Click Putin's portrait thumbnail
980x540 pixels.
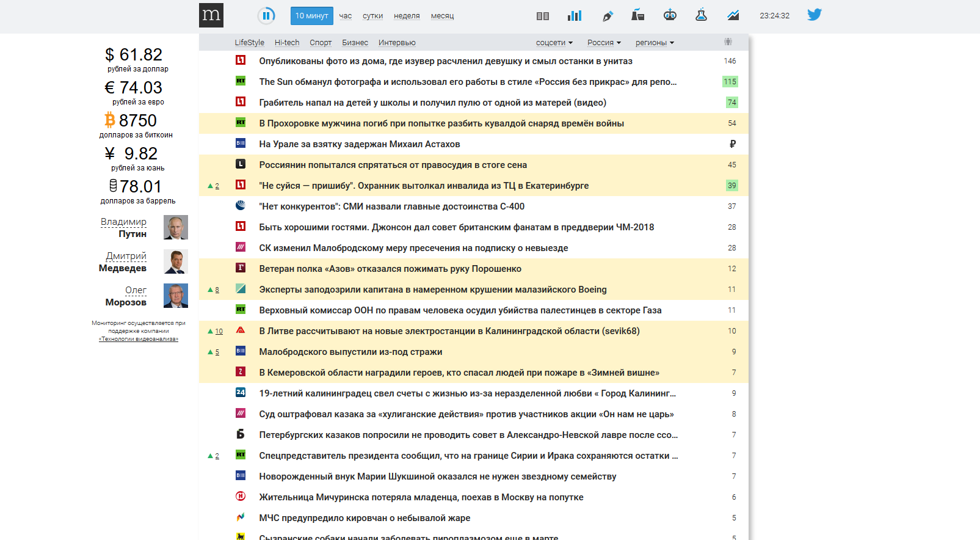coord(176,227)
